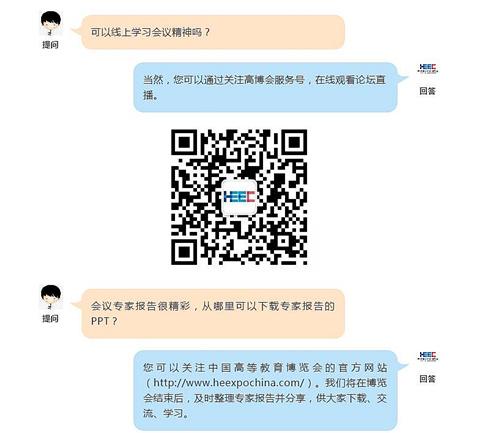Image resolution: width=500 pixels, height=433 pixels.
Task: Click the first 回答 label under the HEEC logo
Action: (428, 91)
